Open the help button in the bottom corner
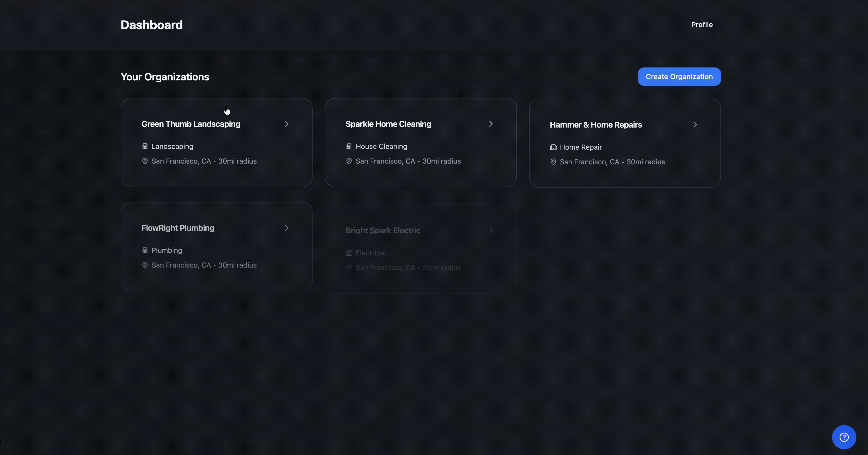The image size is (868, 455). (844, 437)
